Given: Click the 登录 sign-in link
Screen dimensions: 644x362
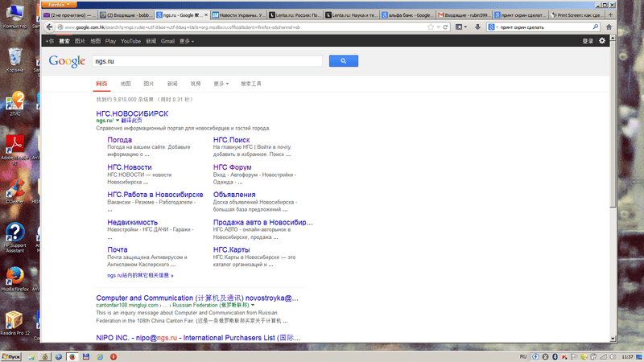Looking at the screenshot, I should 588,41.
